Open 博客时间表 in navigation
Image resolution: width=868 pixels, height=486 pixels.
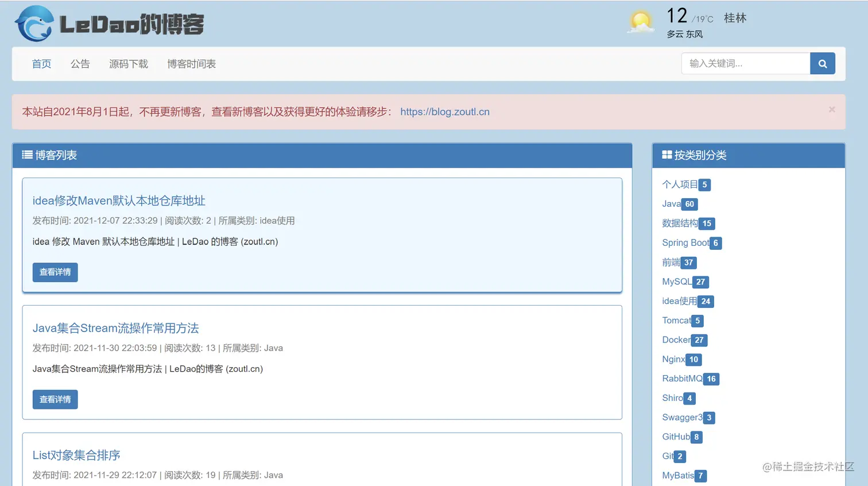click(191, 64)
